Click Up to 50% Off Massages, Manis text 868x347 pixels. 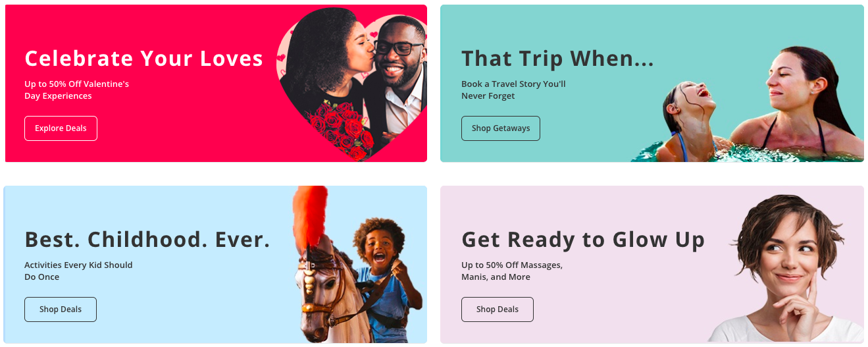point(512,271)
